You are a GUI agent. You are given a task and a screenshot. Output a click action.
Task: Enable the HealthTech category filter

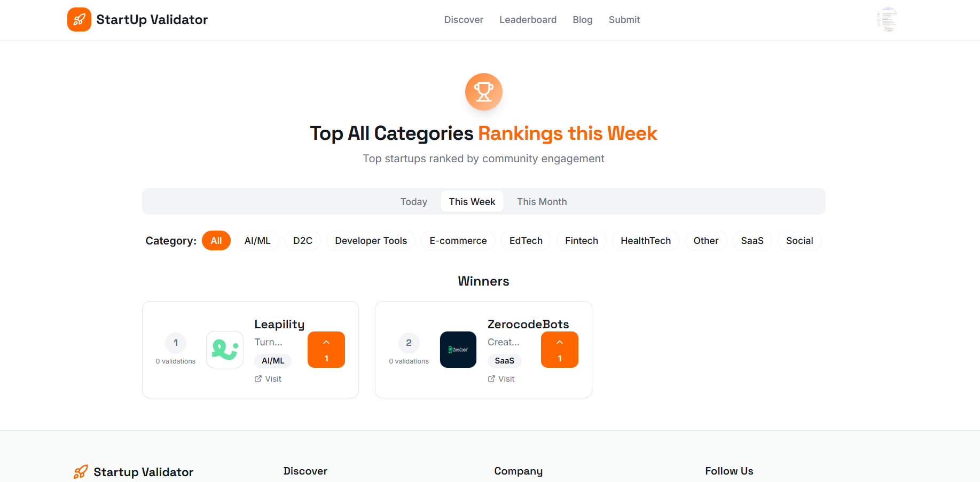(x=646, y=240)
